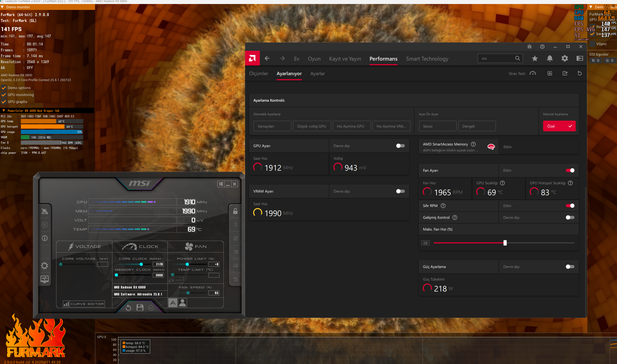Screen dimensions: 617x364
Task: Select Afterburner profile slot 2
Action: (x=235, y=238)
